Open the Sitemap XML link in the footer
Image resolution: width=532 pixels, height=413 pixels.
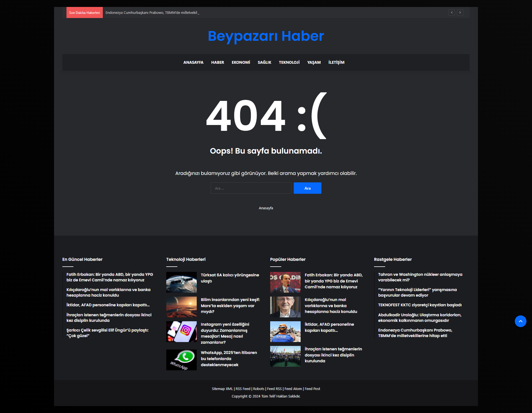click(222, 389)
